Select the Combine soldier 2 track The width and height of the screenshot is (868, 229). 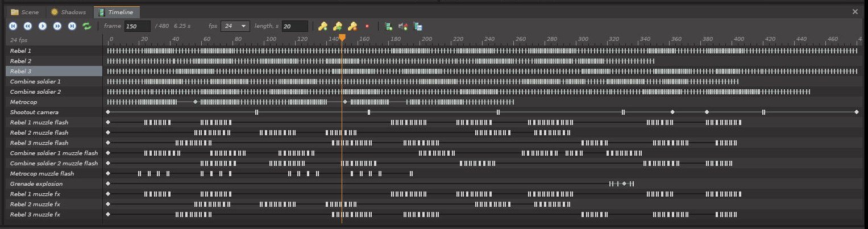[54, 92]
